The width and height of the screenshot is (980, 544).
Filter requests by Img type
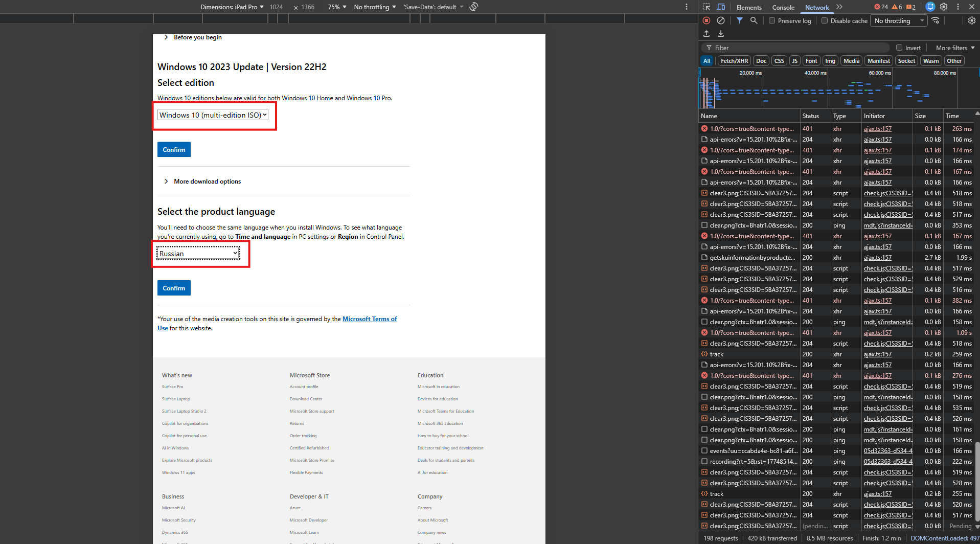pos(830,61)
